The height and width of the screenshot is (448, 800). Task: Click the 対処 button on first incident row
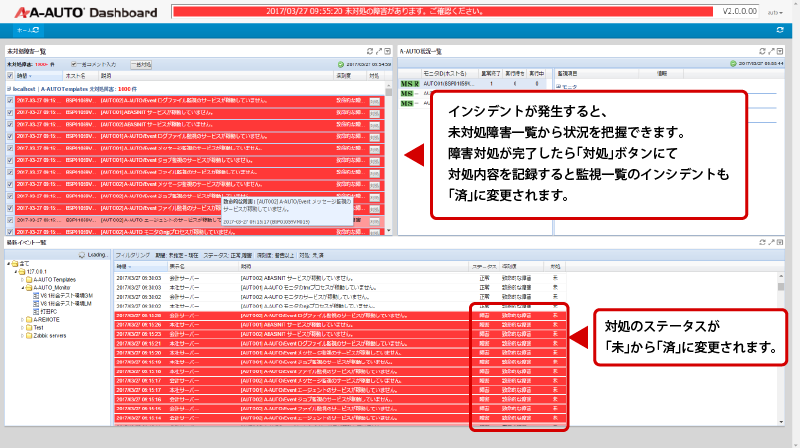coord(374,101)
